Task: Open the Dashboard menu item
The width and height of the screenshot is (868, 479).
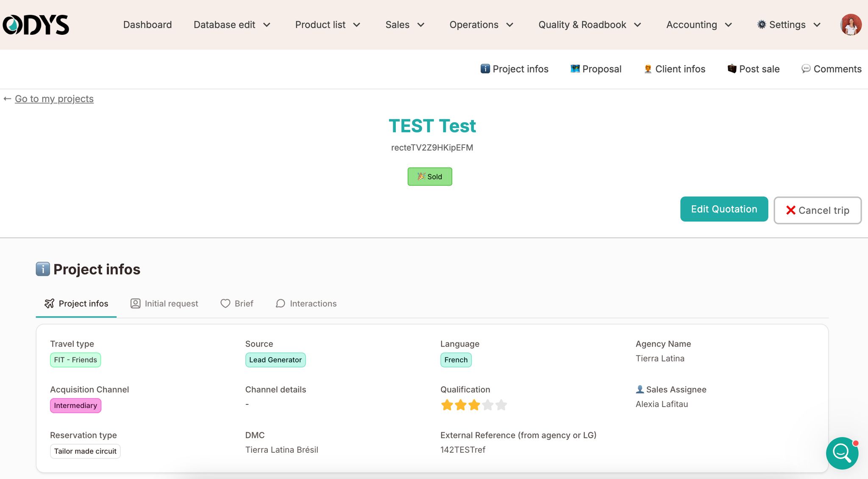Action: 147,25
